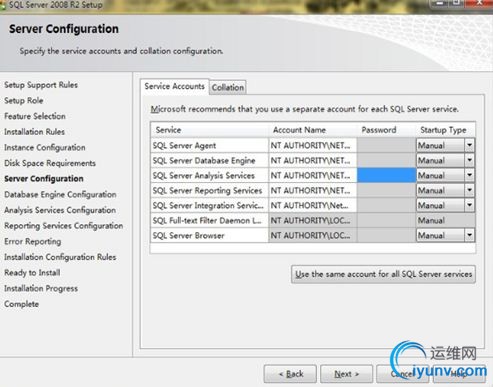Click the highlighted password field for Analysis Services

coord(386,175)
